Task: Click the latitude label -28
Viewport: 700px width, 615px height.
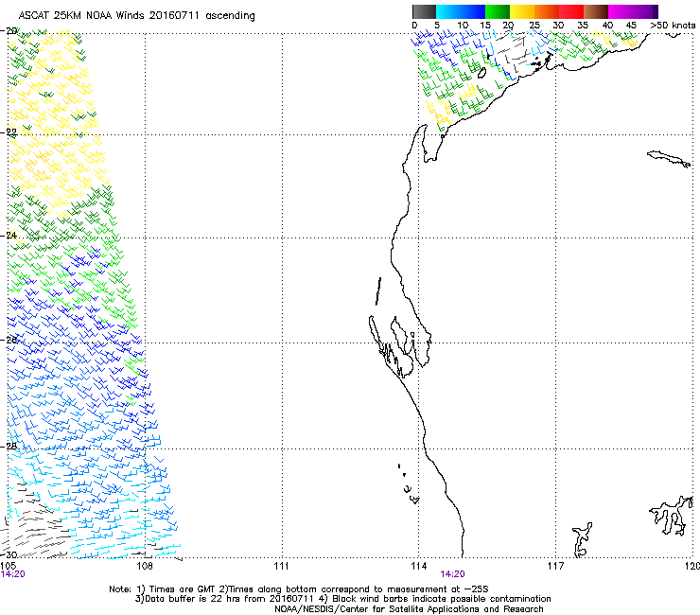Action: [x=9, y=447]
